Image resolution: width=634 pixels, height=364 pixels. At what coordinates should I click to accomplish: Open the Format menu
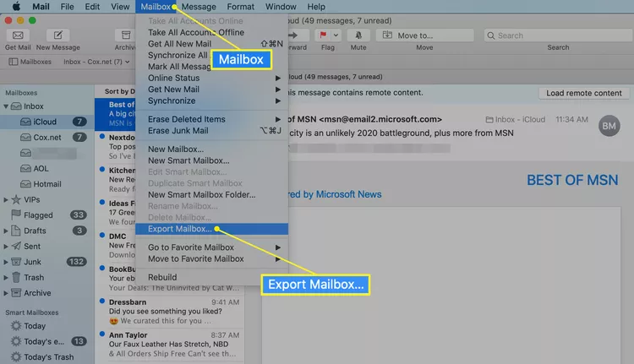(241, 7)
